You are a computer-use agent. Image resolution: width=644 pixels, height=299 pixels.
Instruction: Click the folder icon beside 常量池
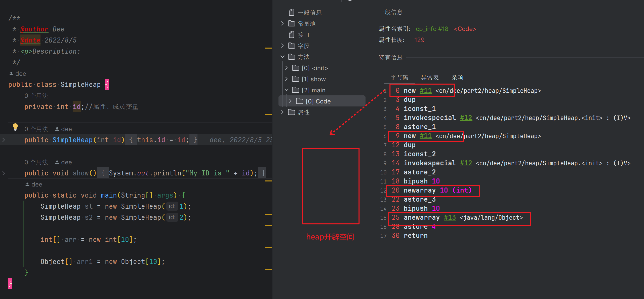pyautogui.click(x=291, y=23)
